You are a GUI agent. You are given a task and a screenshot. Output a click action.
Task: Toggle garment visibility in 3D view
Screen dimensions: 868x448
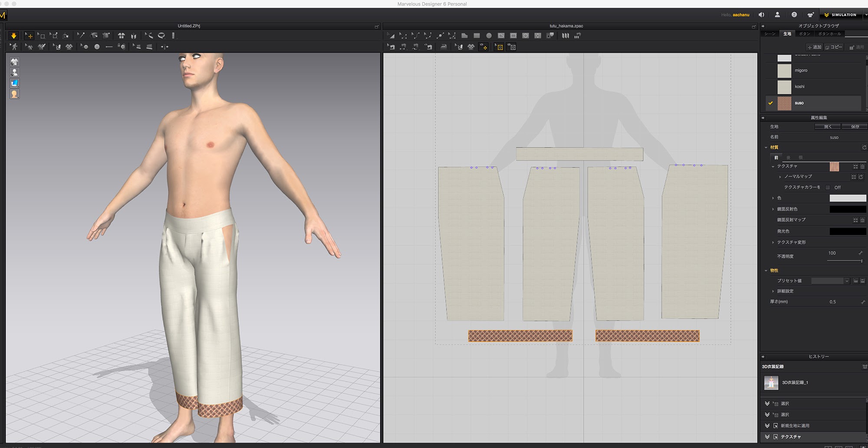14,62
